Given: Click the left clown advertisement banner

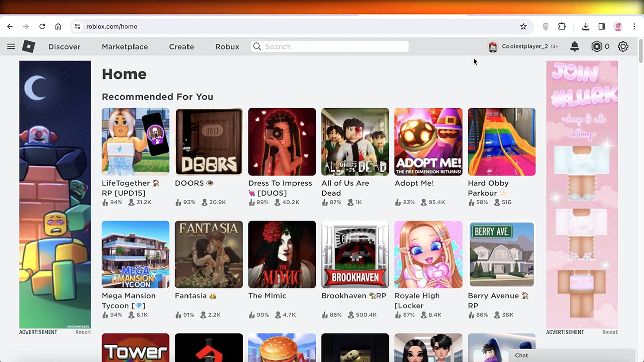Looking at the screenshot, I should coord(55,194).
